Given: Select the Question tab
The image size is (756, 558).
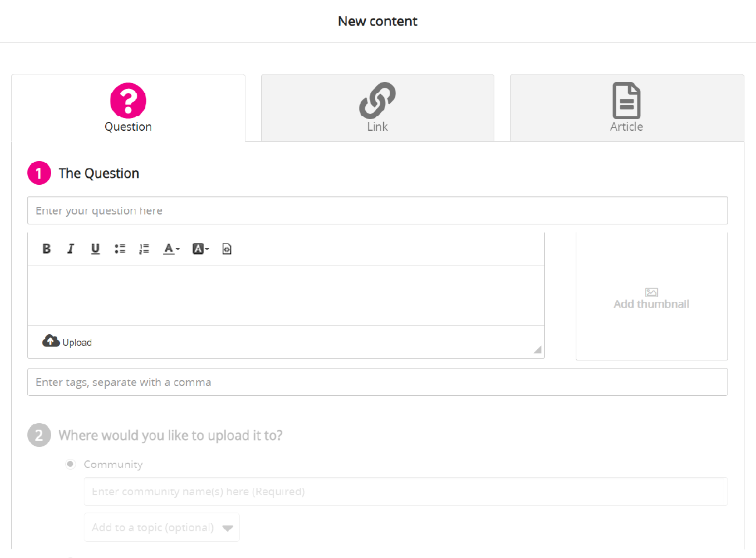Looking at the screenshot, I should coord(128,108).
